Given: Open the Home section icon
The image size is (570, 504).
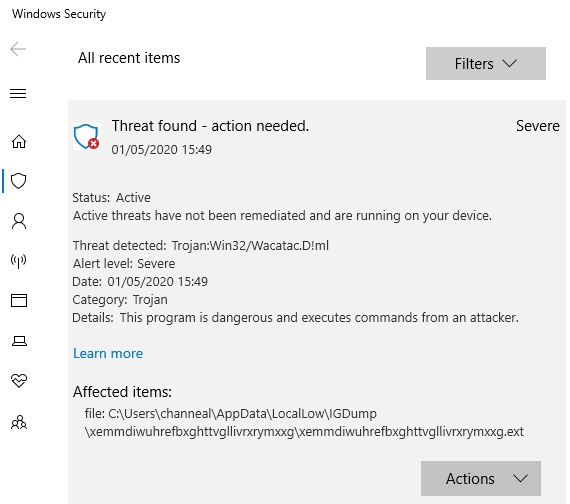Looking at the screenshot, I should click(x=19, y=141).
